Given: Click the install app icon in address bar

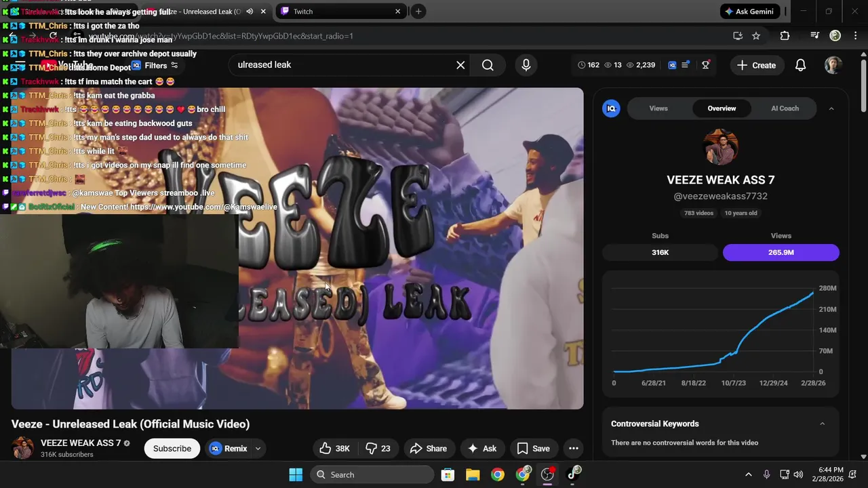Looking at the screenshot, I should 738,36.
